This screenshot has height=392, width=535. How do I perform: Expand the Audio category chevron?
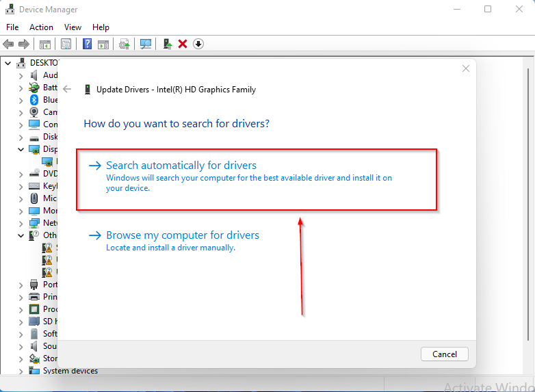pyautogui.click(x=21, y=76)
